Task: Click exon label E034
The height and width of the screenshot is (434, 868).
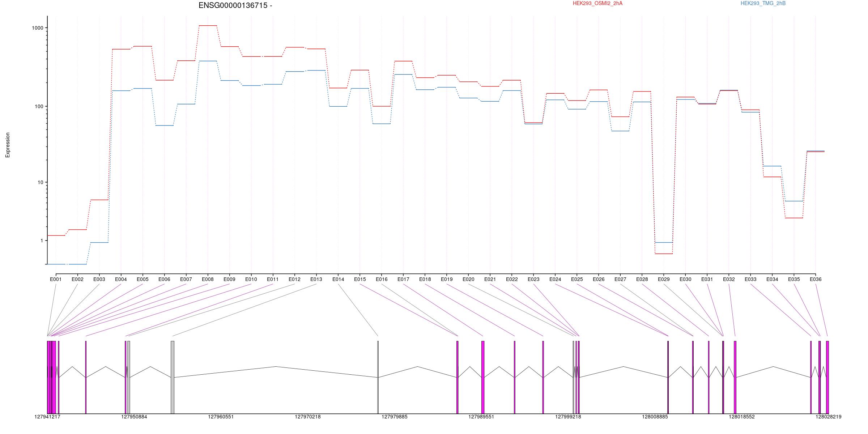Action: click(772, 279)
